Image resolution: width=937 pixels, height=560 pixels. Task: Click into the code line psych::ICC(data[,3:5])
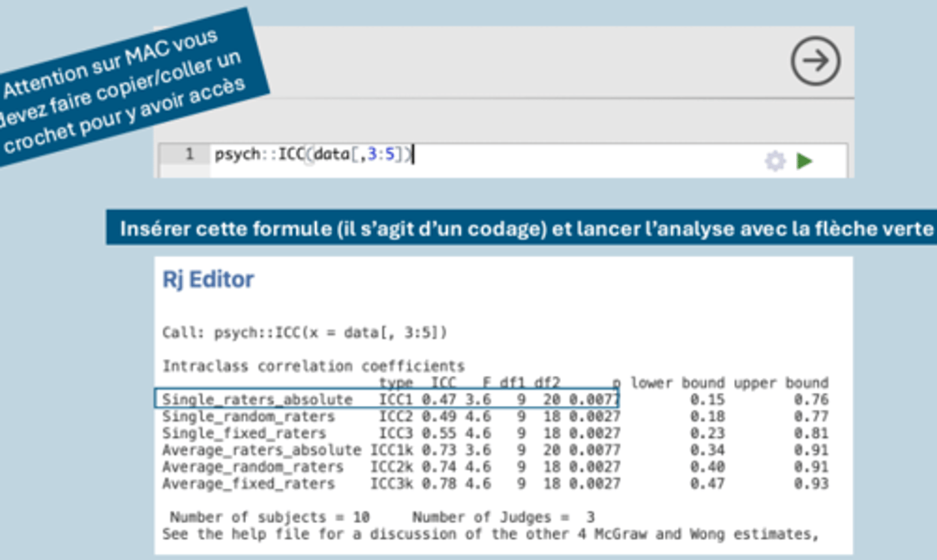[314, 154]
